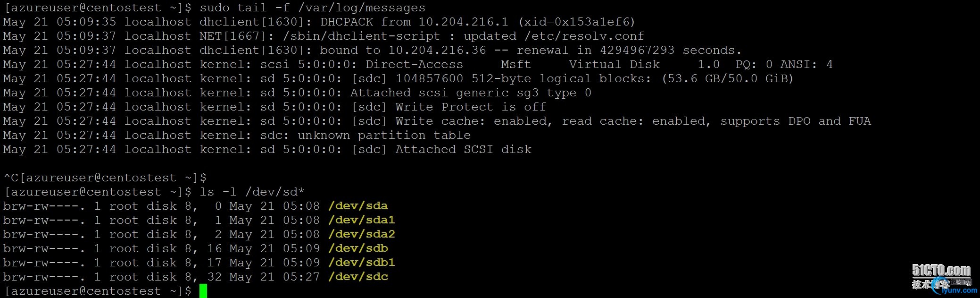Click the 'Attached SCSI disk' log message
The height and width of the screenshot is (298, 980).
click(464, 149)
